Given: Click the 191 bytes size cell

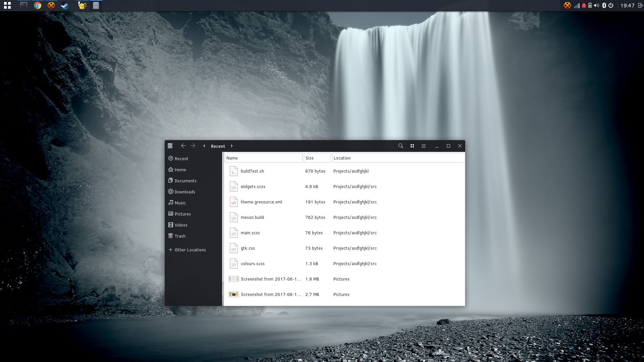Looking at the screenshot, I should 315,202.
